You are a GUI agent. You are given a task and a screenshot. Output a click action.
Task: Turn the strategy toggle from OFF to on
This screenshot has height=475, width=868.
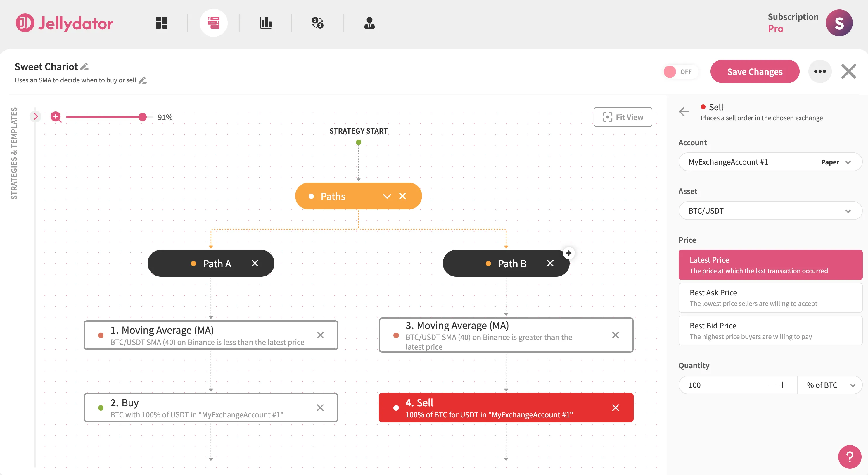pyautogui.click(x=680, y=71)
